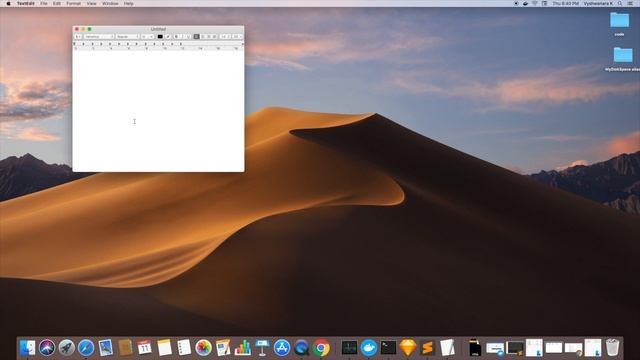The width and height of the screenshot is (640, 360).
Task: Click the text background color swatch
Action: pos(168,36)
